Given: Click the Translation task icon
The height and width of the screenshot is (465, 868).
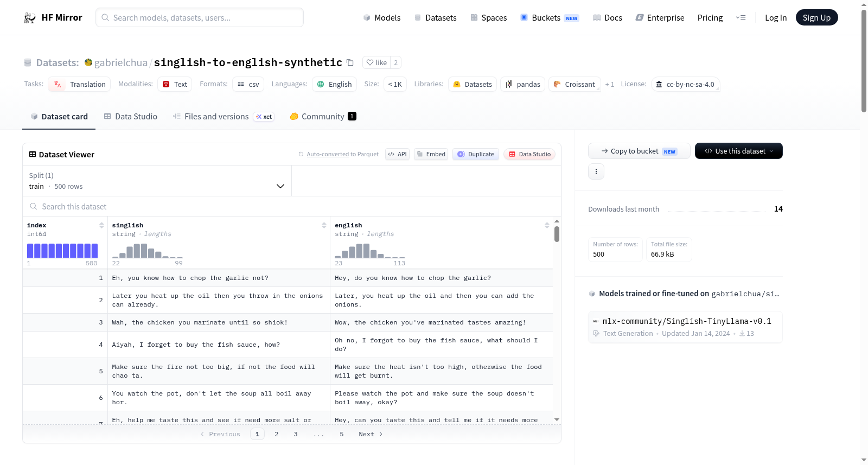Looking at the screenshot, I should (x=58, y=84).
